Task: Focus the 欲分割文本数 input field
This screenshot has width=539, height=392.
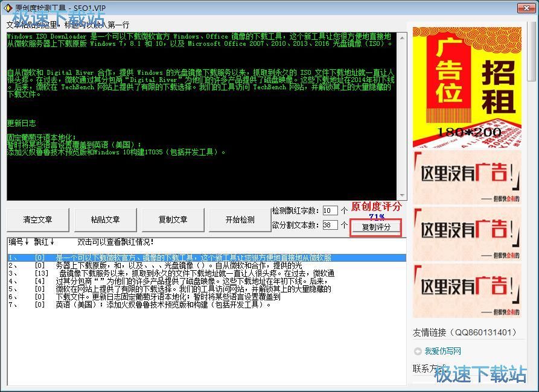Action: pos(330,225)
